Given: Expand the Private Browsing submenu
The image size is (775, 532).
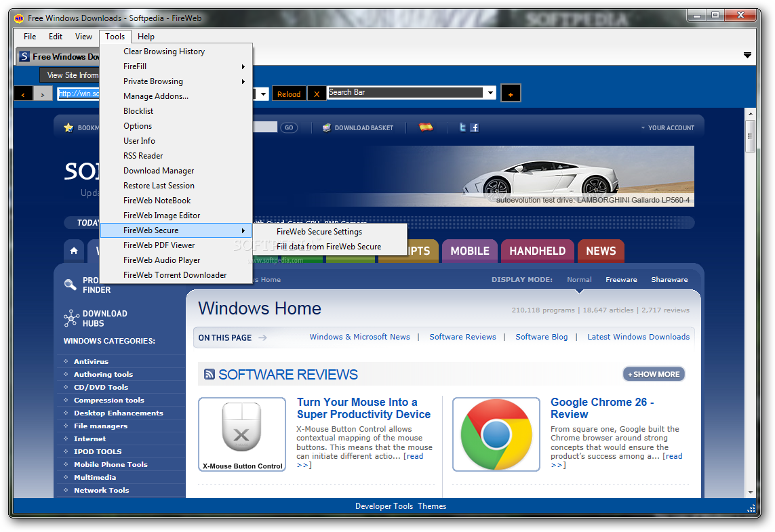Looking at the screenshot, I should click(176, 81).
